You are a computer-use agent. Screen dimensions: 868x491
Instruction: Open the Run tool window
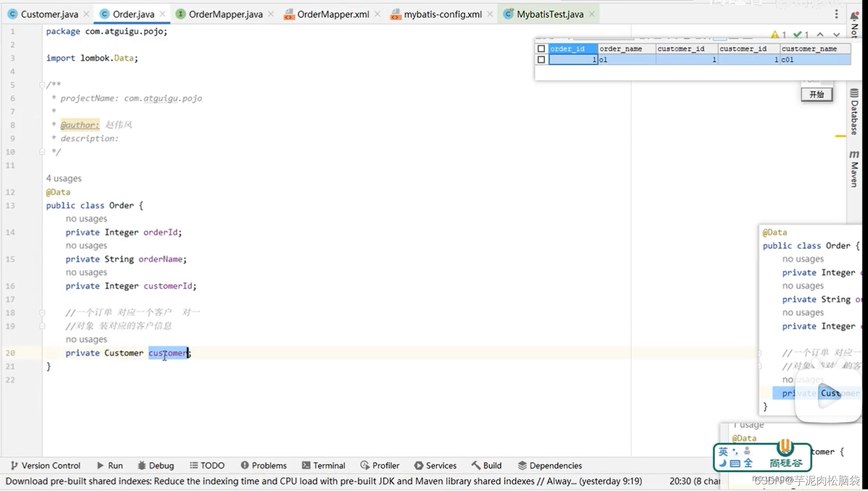tap(110, 466)
